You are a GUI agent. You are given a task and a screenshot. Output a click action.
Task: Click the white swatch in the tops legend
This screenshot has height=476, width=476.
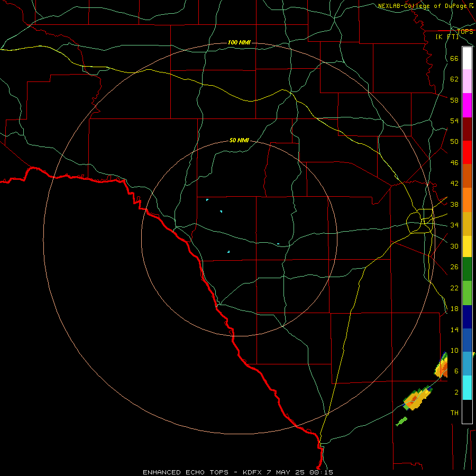[x=467, y=58]
